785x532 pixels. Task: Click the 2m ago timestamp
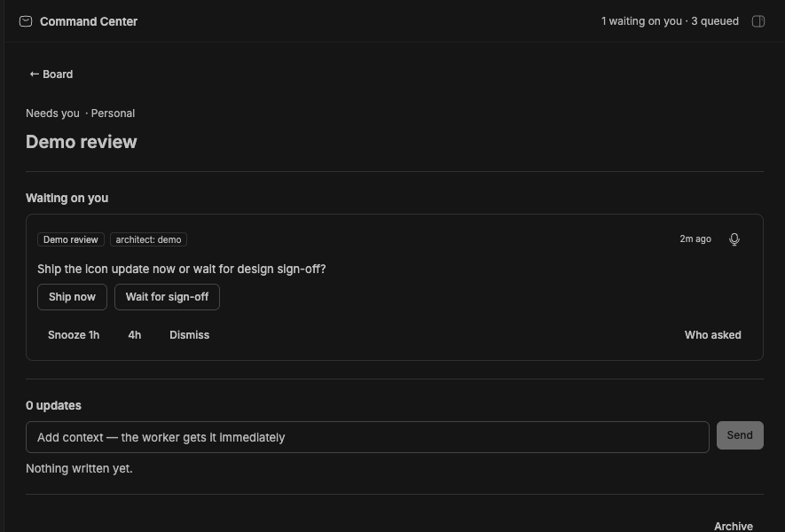(x=695, y=239)
